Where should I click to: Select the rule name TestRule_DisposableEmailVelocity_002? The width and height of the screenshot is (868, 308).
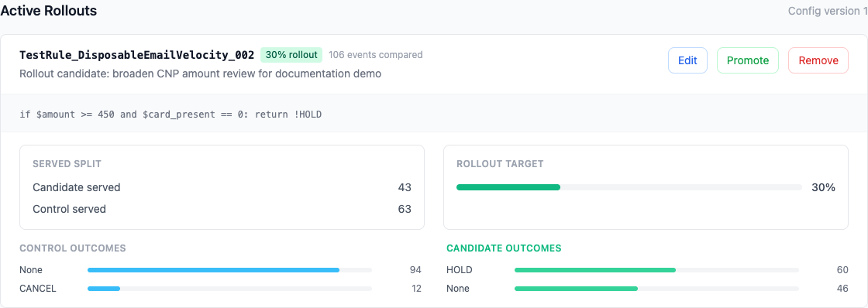136,55
